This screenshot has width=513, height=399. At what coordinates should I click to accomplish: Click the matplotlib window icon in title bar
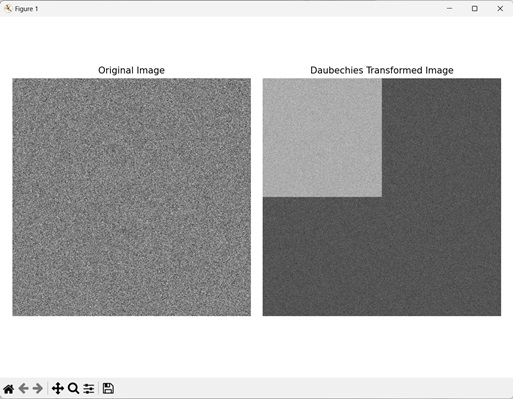coord(8,9)
